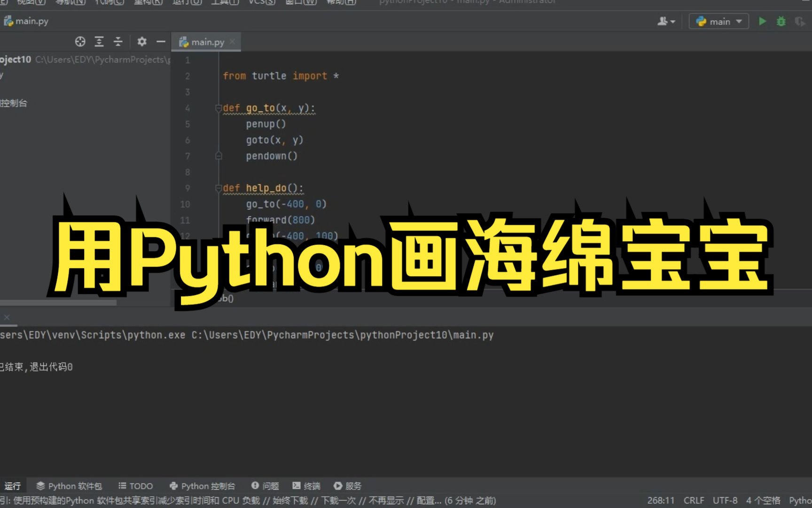Open the 终端 terminal tool window
Image resolution: width=812 pixels, height=508 pixels.
[x=306, y=486]
